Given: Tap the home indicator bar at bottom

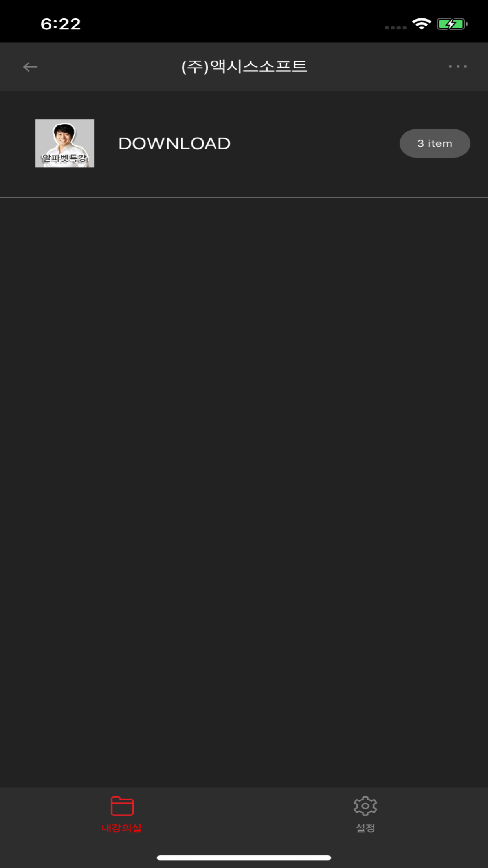Looking at the screenshot, I should coord(244,858).
